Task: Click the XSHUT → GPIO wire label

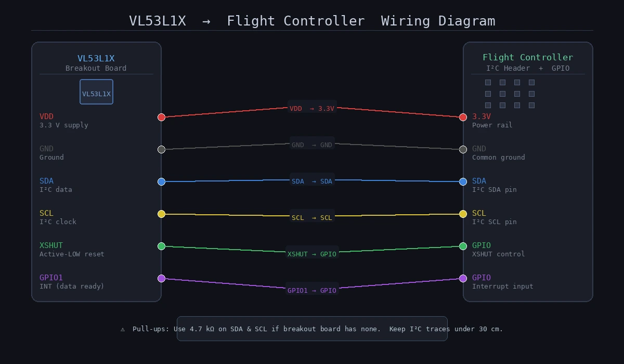Action: coord(312,254)
